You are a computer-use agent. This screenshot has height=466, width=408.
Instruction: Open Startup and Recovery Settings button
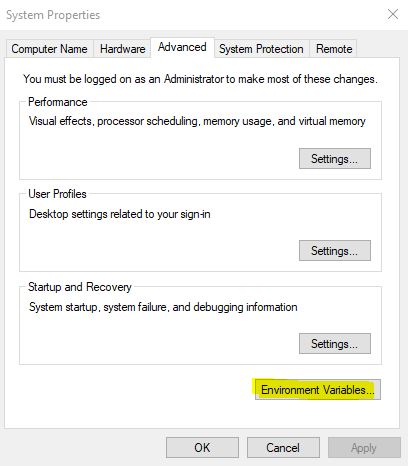click(335, 343)
